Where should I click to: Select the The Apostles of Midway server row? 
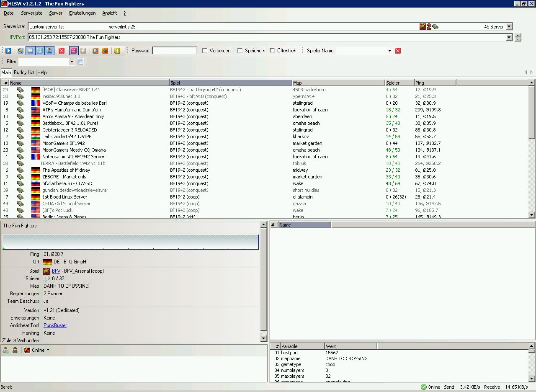pyautogui.click(x=265, y=170)
